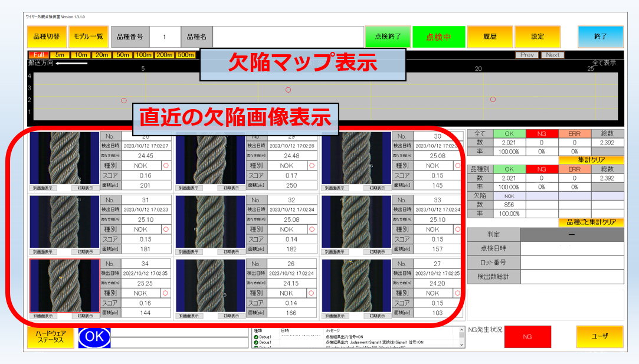Switch map range to 20m
The width and height of the screenshot is (639, 364).
coord(102,55)
